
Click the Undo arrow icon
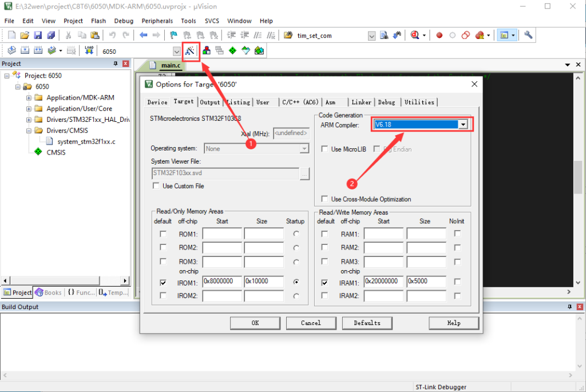(x=112, y=35)
